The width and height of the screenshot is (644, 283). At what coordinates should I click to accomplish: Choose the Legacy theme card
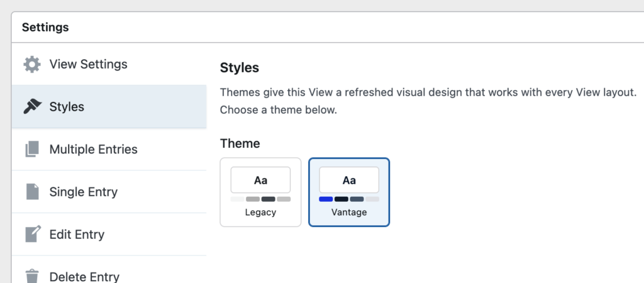[x=260, y=192]
